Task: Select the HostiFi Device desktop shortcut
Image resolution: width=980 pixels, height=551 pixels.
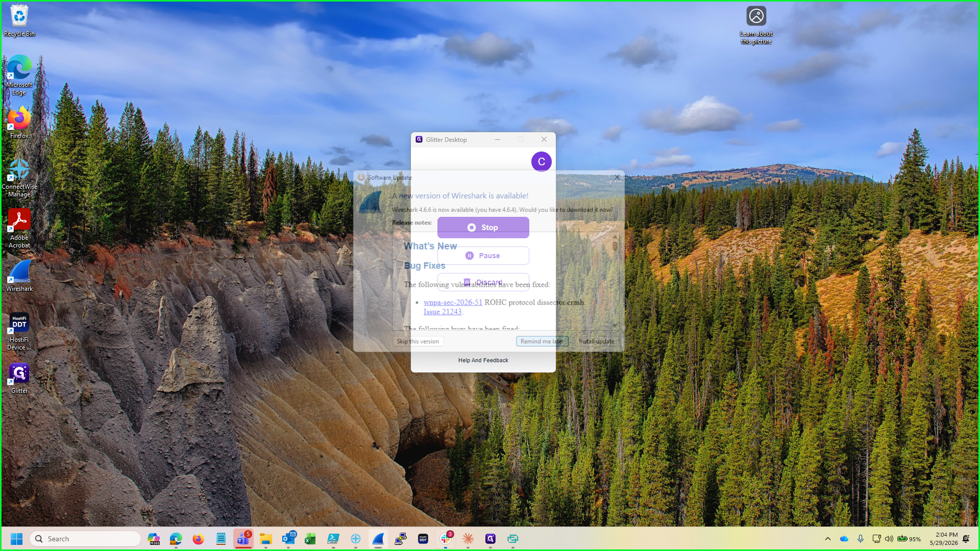Action: pos(19,332)
